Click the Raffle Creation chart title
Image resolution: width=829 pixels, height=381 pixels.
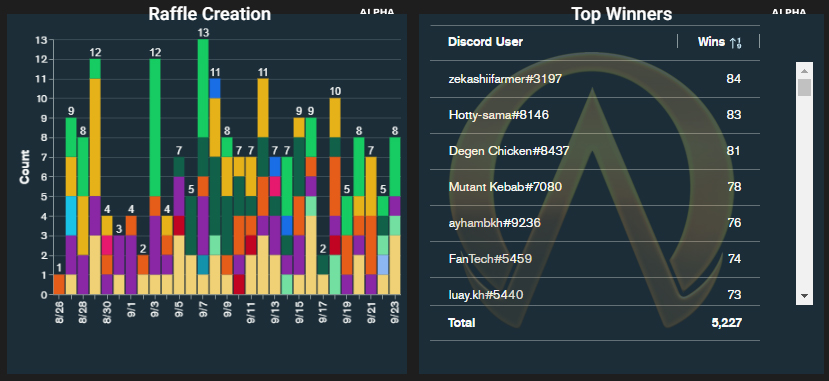click(x=209, y=14)
